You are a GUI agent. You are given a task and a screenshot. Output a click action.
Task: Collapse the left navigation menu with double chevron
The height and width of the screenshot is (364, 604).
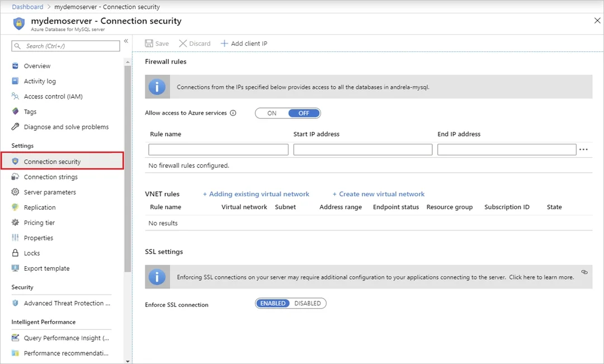[126, 41]
